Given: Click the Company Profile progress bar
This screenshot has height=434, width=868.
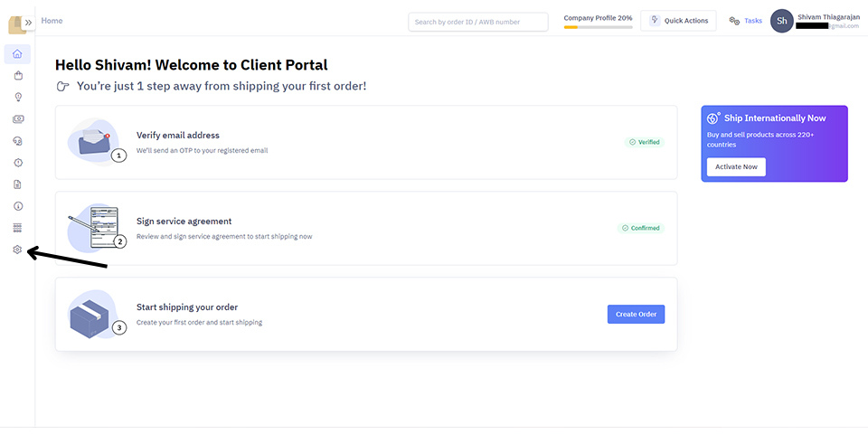Looking at the screenshot, I should click(x=598, y=27).
